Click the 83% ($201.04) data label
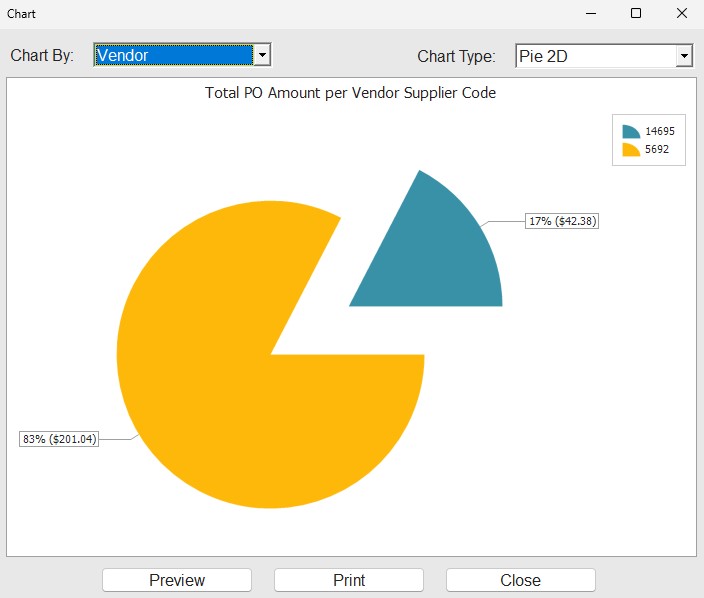Screen dimensions: 704x598 click(x=59, y=439)
